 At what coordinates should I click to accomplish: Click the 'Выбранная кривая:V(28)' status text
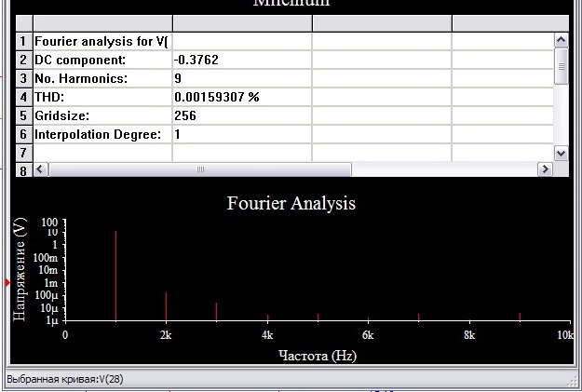pyautogui.click(x=65, y=379)
